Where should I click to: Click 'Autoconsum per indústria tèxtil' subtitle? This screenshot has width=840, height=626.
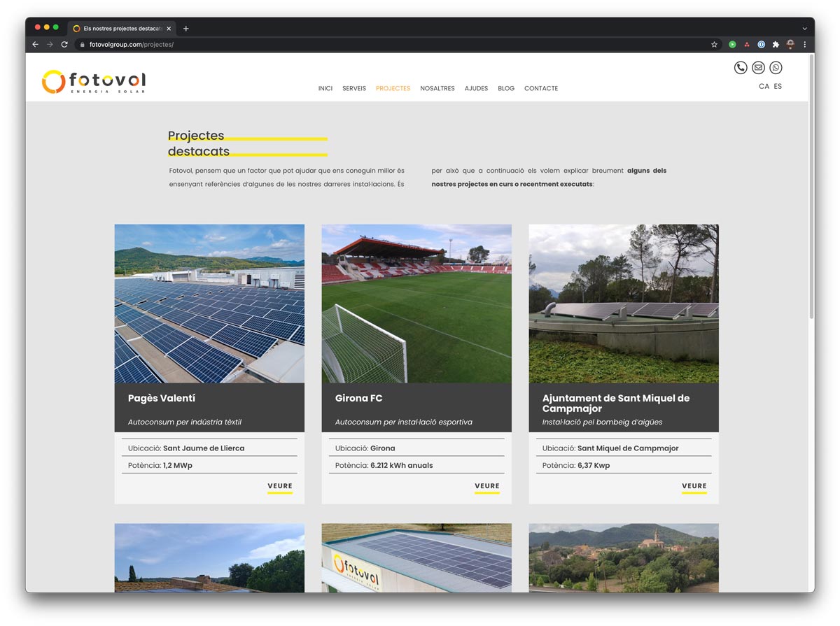[185, 422]
